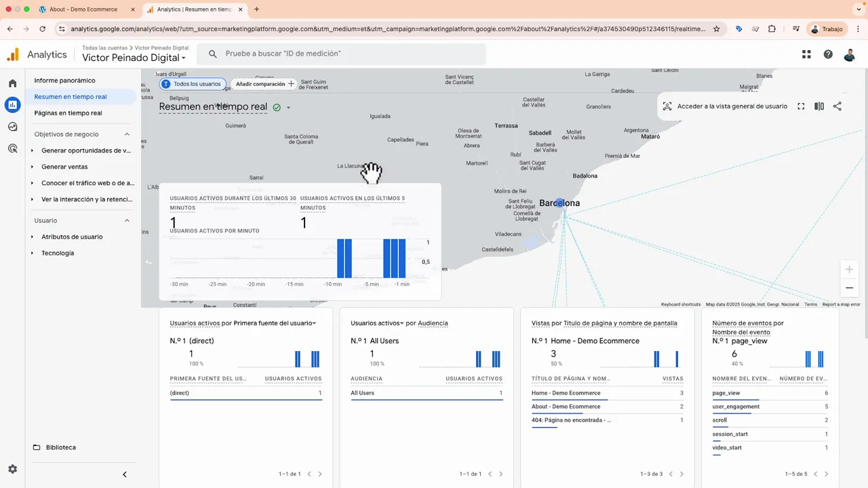Viewport: 868px width, 488px height.
Task: Select the Reports bar-chart icon
Action: tap(12, 104)
